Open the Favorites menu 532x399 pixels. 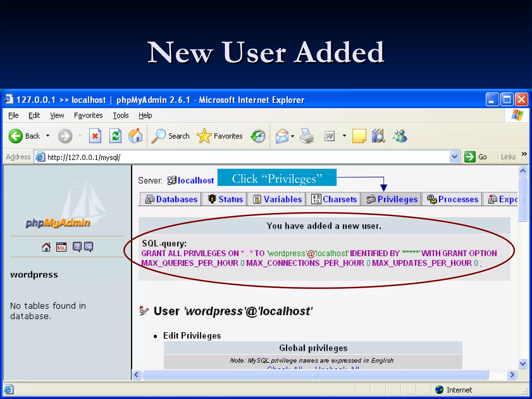(88, 115)
